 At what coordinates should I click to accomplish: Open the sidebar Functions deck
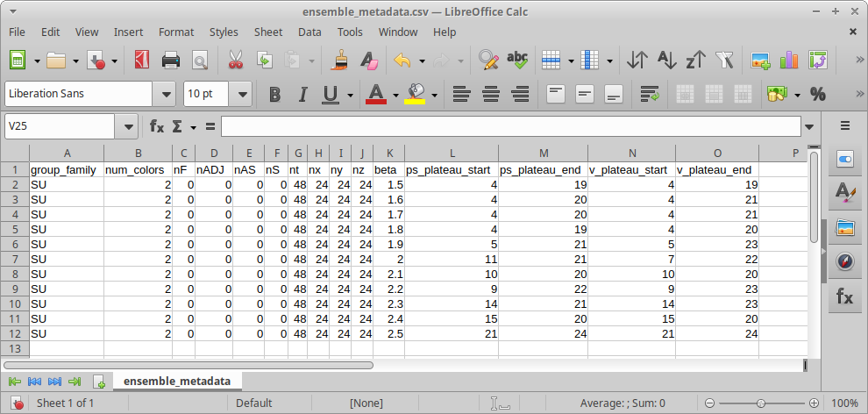click(844, 297)
